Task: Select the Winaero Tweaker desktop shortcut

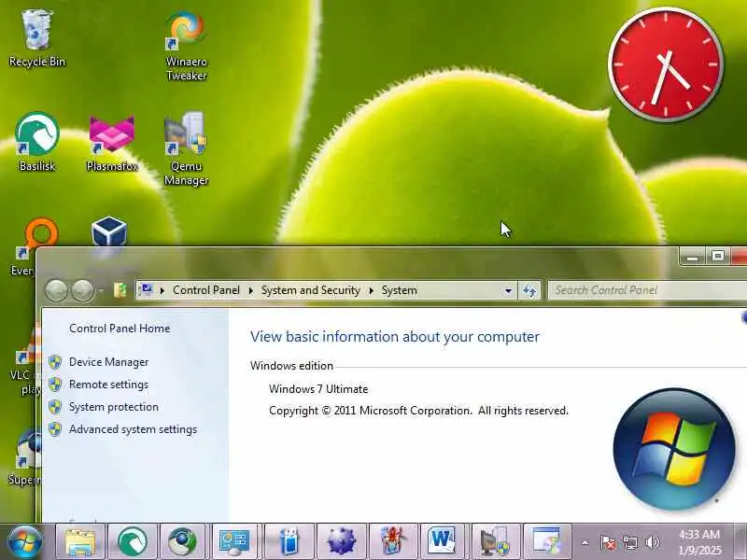Action: tap(186, 46)
